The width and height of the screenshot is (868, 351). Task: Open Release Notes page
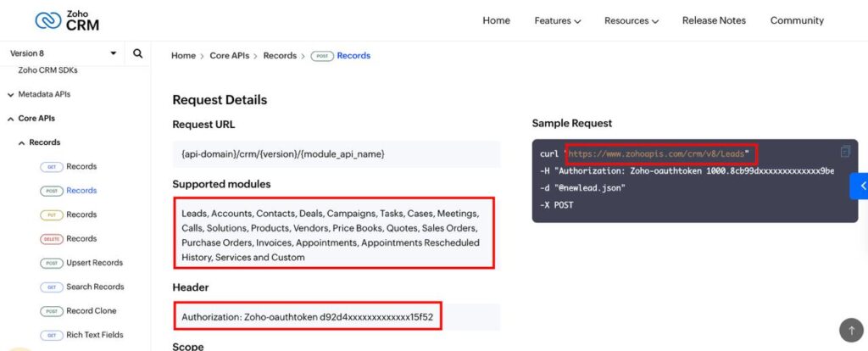click(x=714, y=20)
